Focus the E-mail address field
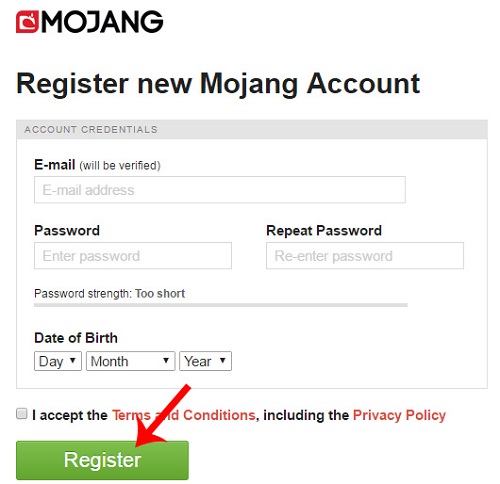 (220, 190)
